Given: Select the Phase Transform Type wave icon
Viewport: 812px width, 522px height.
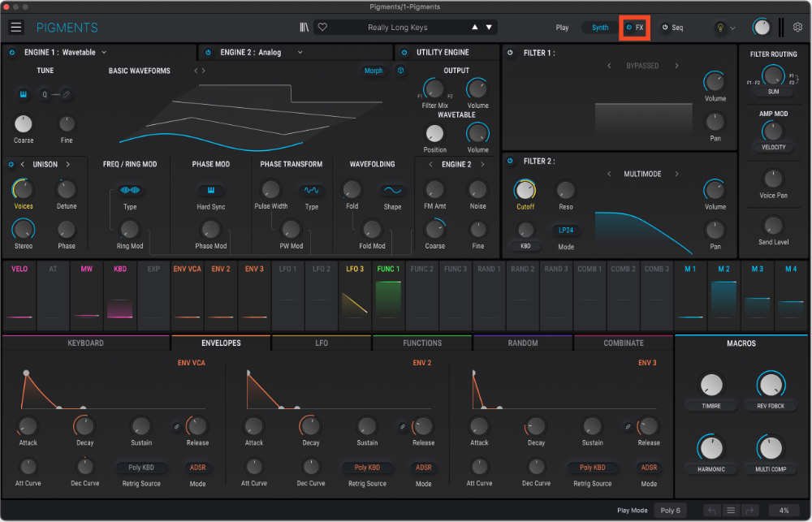Looking at the screenshot, I should pos(311,190).
